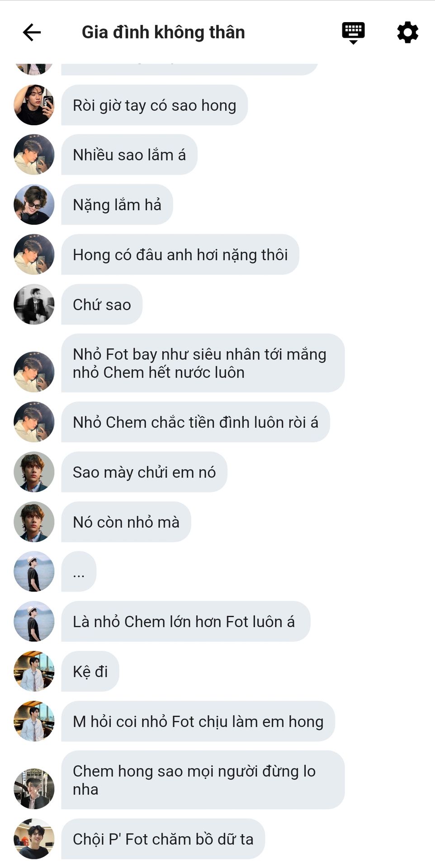
Task: Tap avatar beside "Là nhỏ Chem lớn hơn Fot"
Action: tap(34, 622)
